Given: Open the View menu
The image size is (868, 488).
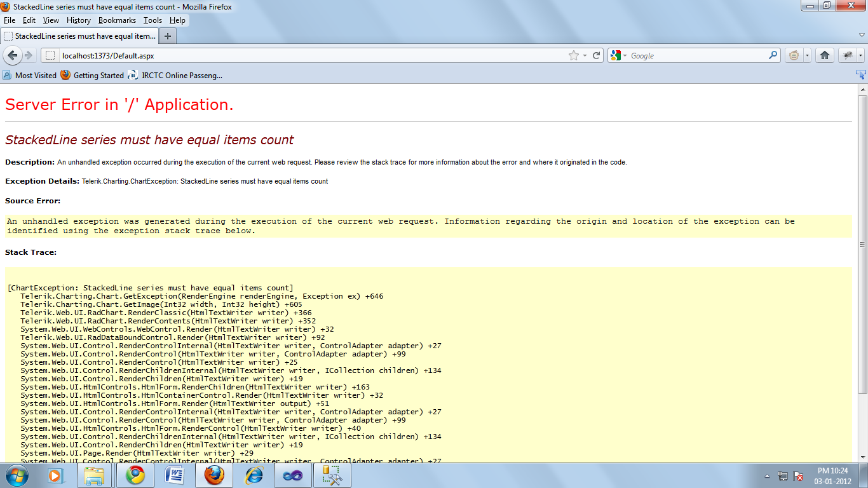Looking at the screenshot, I should click(x=51, y=20).
